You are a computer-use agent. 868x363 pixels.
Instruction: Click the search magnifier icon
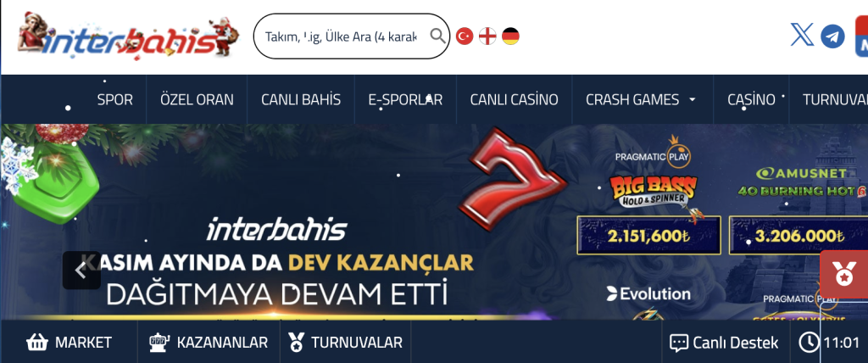(x=437, y=36)
